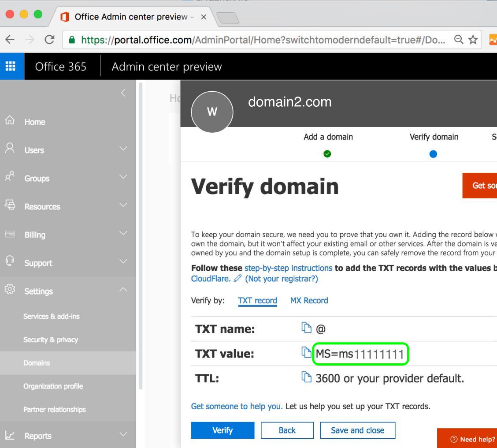
Task: Open the Office 365 app launcher grid
Action: point(11,66)
